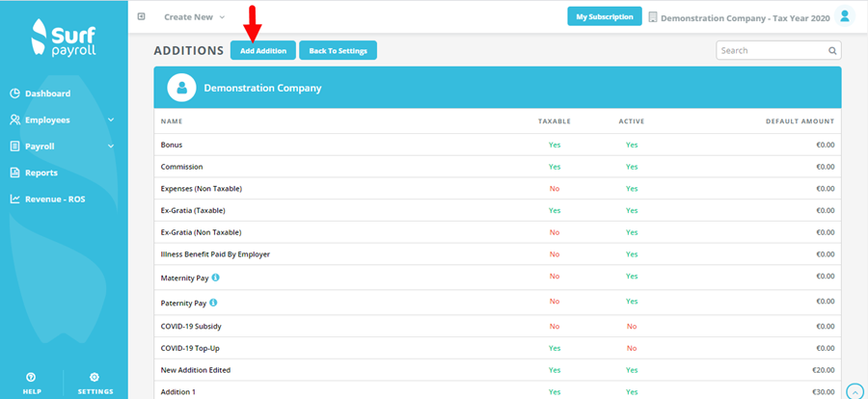This screenshot has width=868, height=399.
Task: Click the Add Addition button
Action: click(x=263, y=50)
